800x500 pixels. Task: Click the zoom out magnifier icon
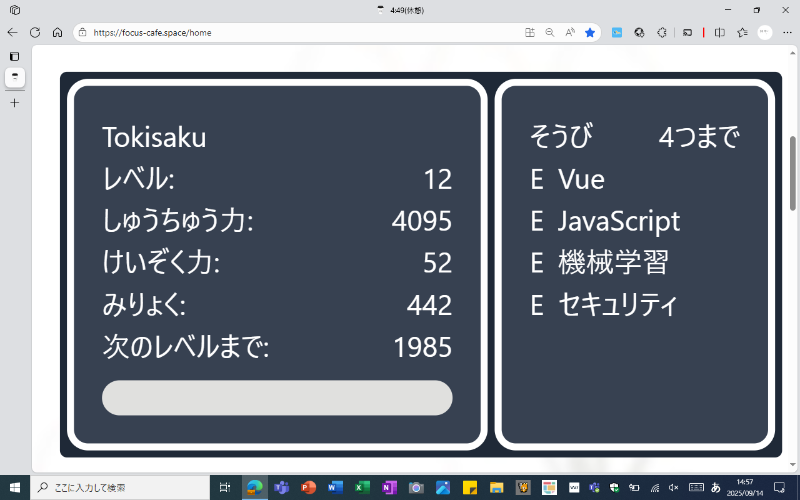pyautogui.click(x=549, y=33)
